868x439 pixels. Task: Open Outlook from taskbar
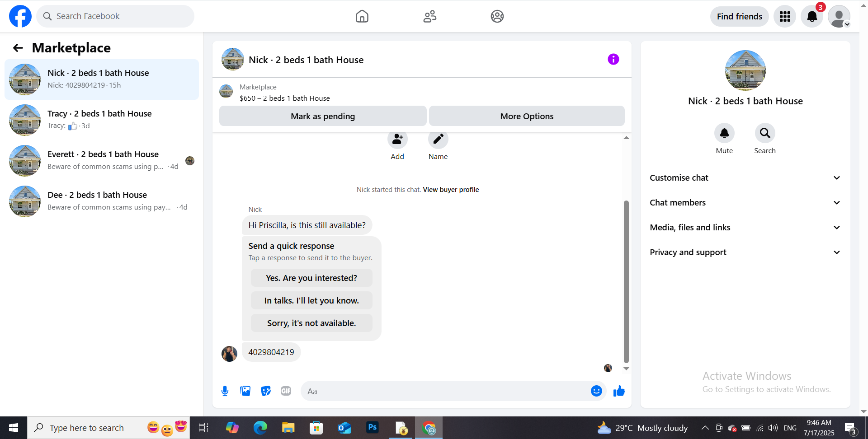[x=344, y=428]
